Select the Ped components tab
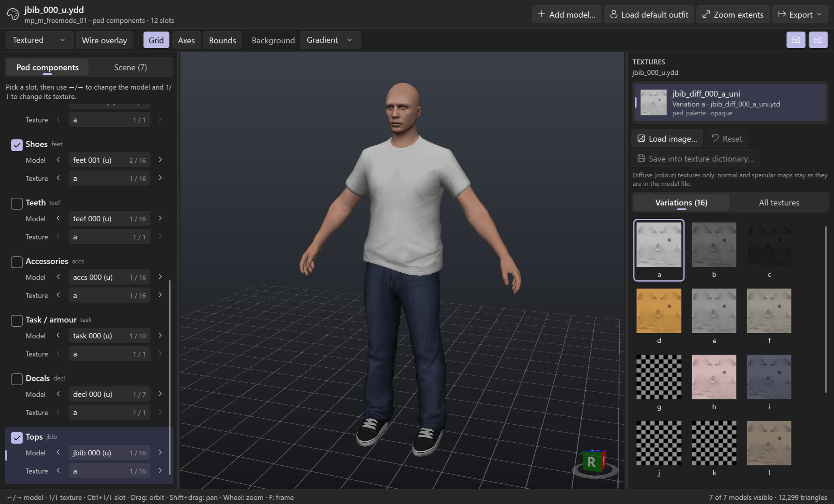Screen dimensions: 834x504 coord(48,67)
